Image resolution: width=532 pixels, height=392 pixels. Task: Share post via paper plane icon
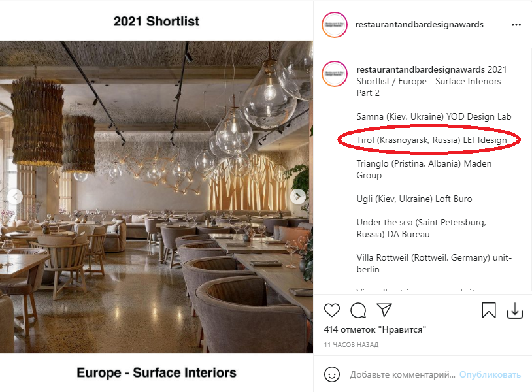[384, 310]
